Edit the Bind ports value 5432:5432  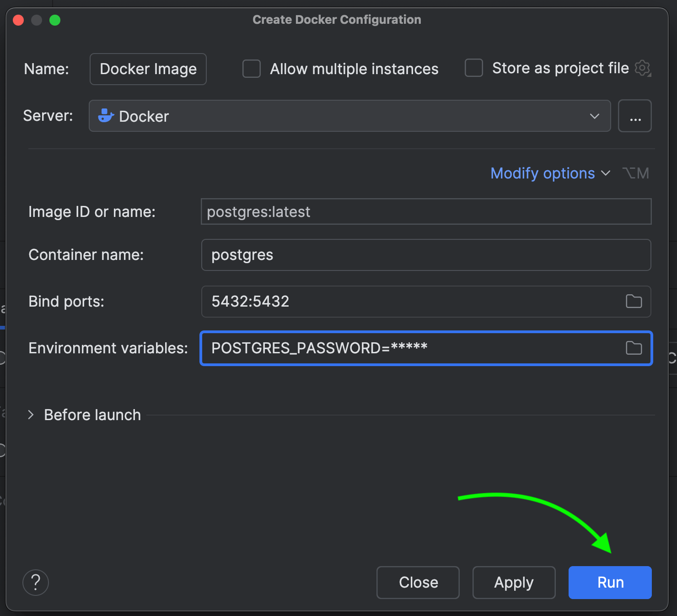point(251,302)
